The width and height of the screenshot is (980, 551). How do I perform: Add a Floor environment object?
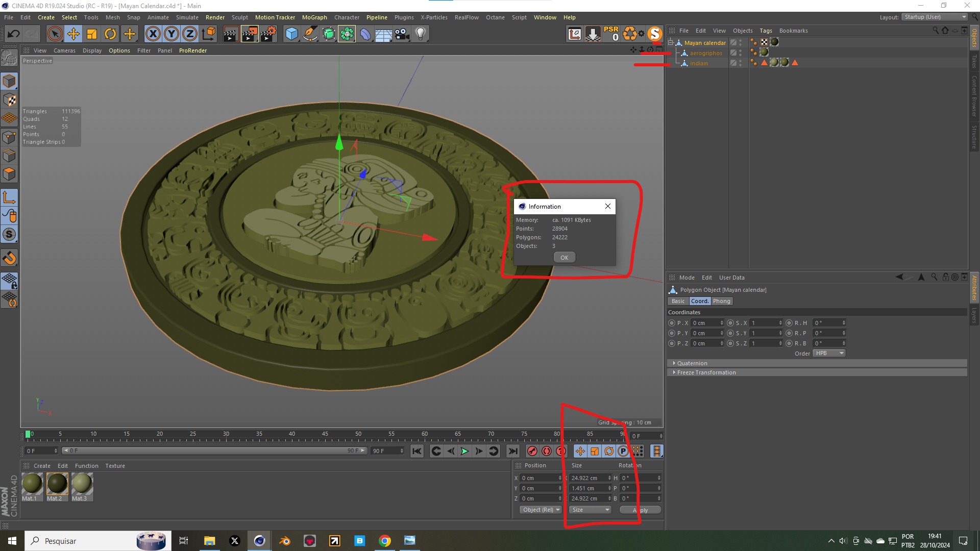[x=384, y=34]
